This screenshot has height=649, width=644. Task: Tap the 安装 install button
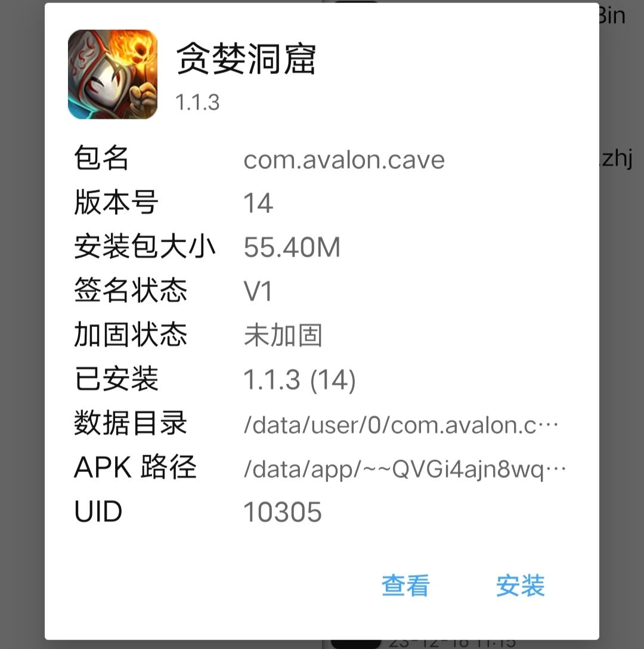[520, 585]
